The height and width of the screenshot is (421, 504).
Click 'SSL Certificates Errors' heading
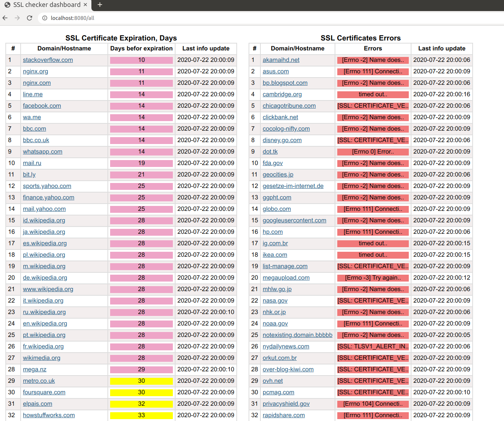click(x=361, y=38)
